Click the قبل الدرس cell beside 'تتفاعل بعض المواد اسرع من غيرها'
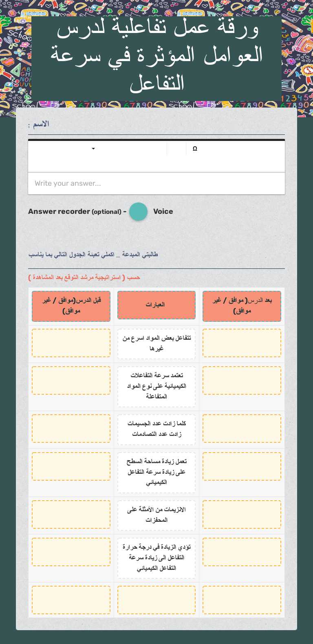This screenshot has width=313, height=644. [x=71, y=343]
